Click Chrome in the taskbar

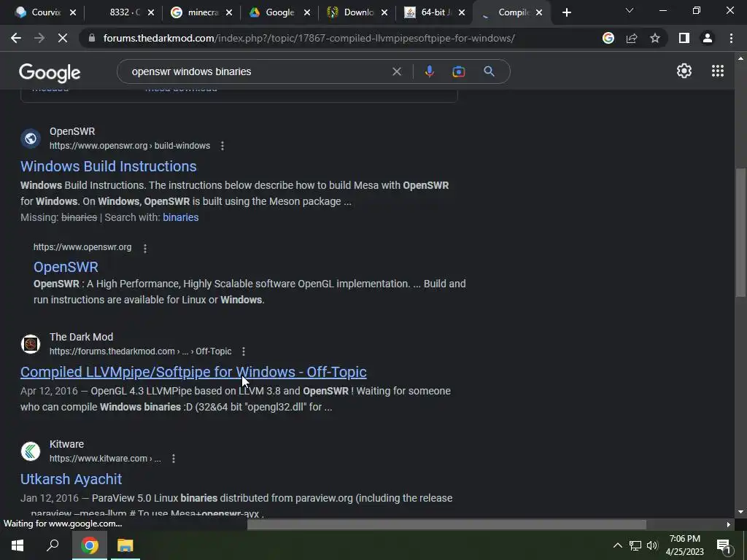[90, 545]
